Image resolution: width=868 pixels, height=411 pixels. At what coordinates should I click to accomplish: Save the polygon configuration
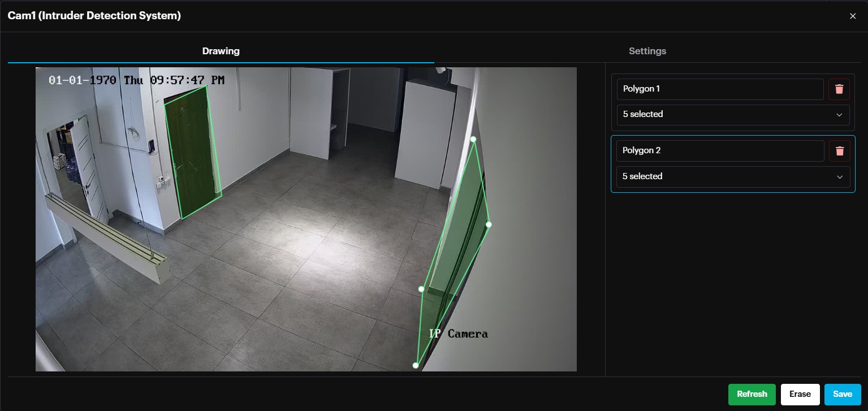[x=842, y=394]
